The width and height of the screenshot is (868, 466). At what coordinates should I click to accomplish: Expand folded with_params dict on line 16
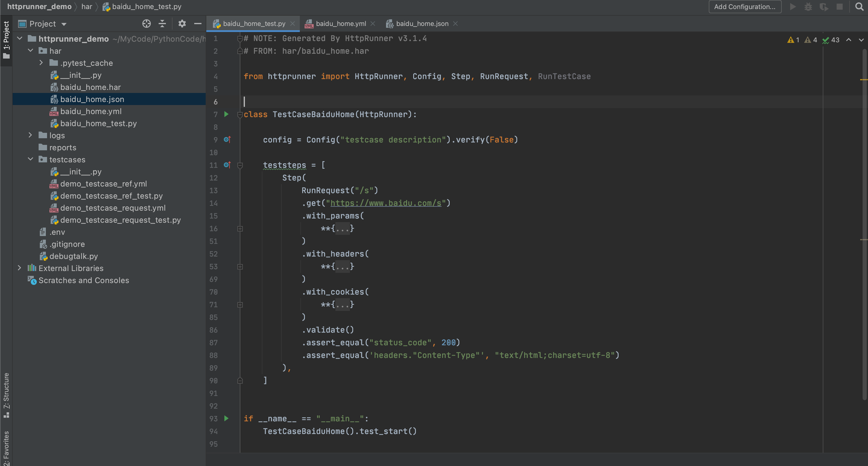240,228
